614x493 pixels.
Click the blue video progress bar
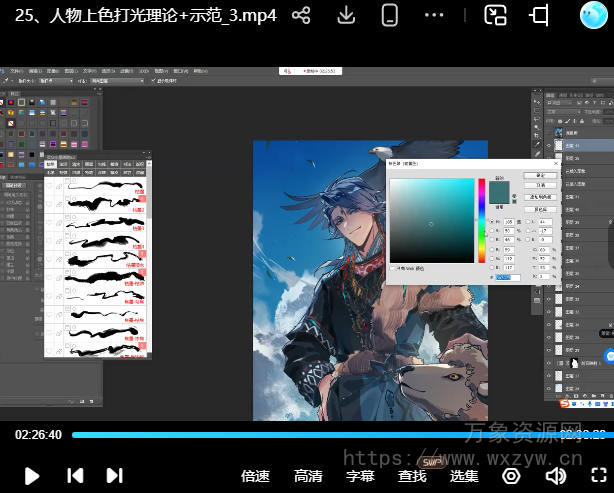coord(300,435)
